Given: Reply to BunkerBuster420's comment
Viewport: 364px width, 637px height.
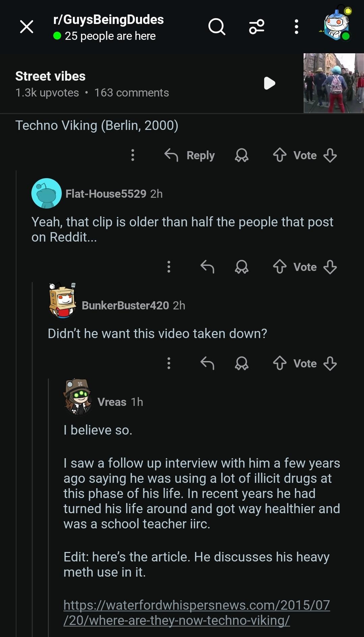Looking at the screenshot, I should [x=207, y=363].
